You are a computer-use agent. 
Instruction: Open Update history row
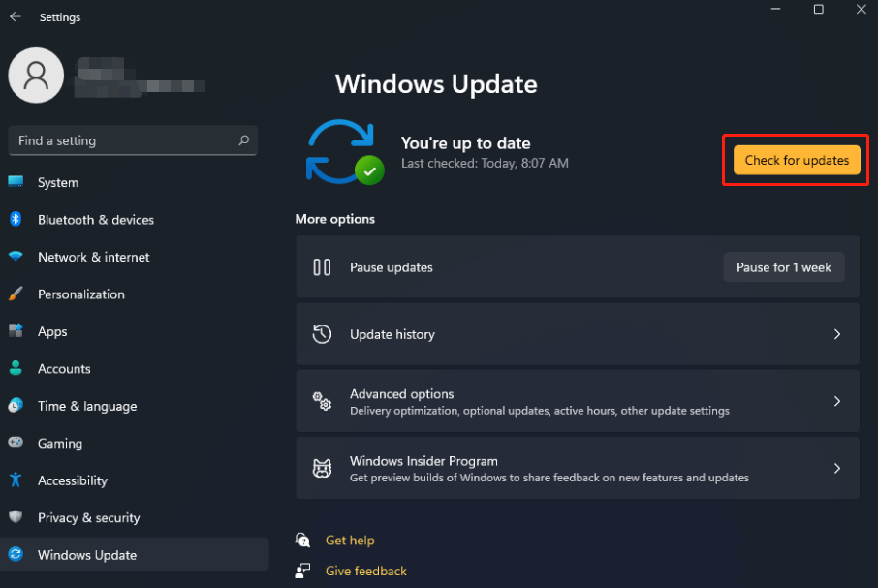[578, 334]
